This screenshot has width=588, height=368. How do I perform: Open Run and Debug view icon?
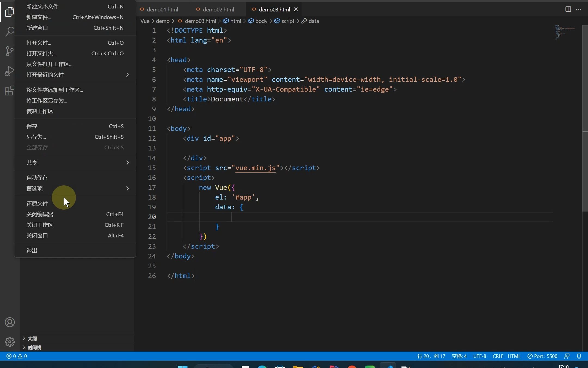tap(10, 71)
